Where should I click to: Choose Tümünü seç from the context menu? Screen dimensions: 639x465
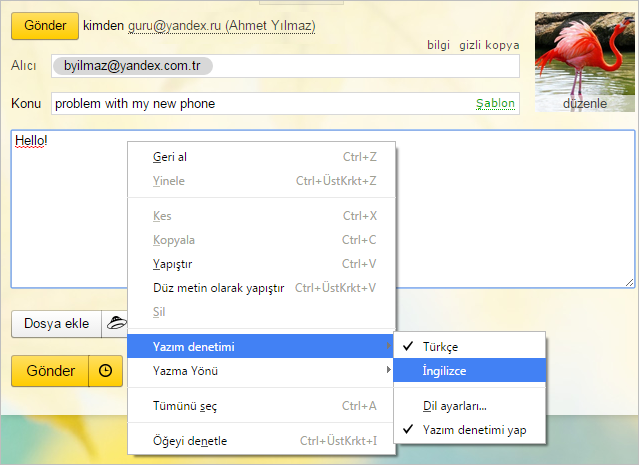[x=261, y=406]
